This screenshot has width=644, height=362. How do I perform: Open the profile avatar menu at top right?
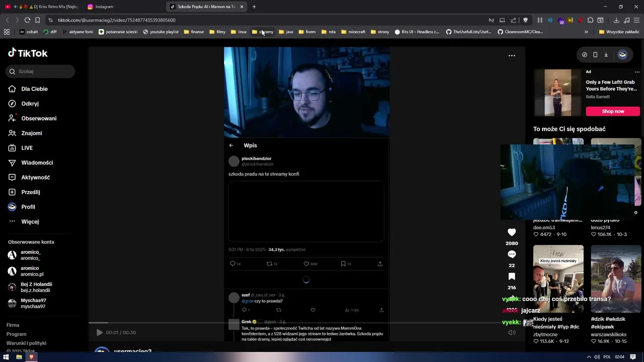click(x=622, y=55)
